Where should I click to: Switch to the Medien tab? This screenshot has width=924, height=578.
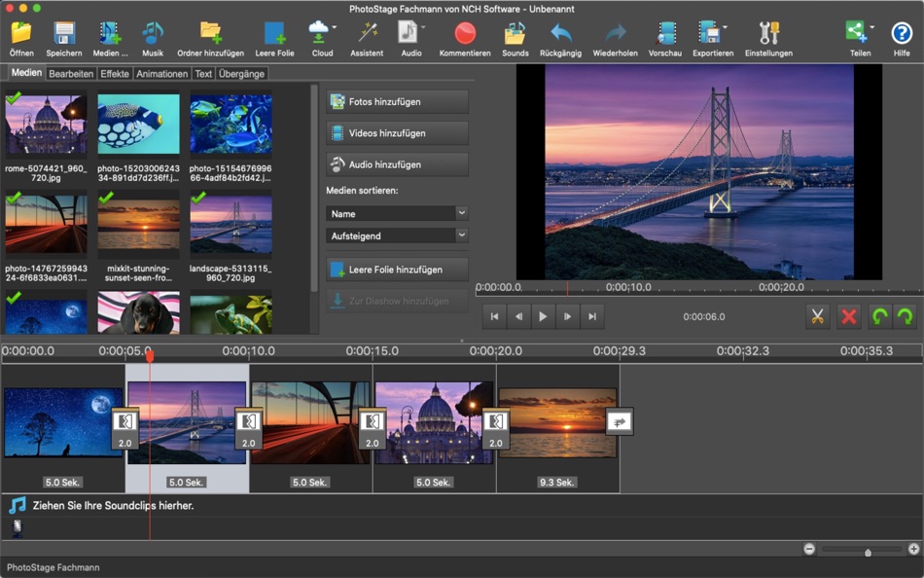[x=26, y=73]
